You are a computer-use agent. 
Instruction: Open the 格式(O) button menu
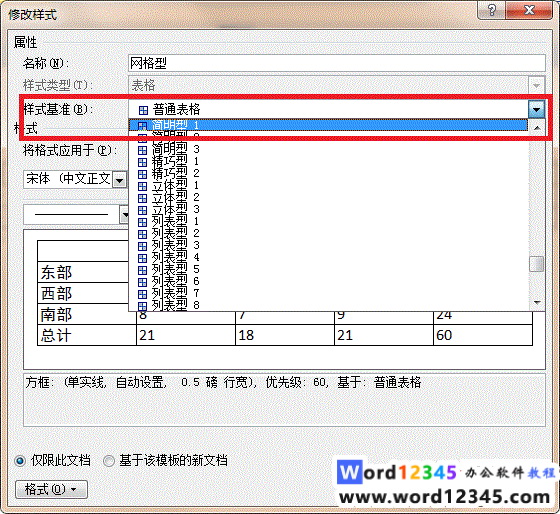point(51,489)
